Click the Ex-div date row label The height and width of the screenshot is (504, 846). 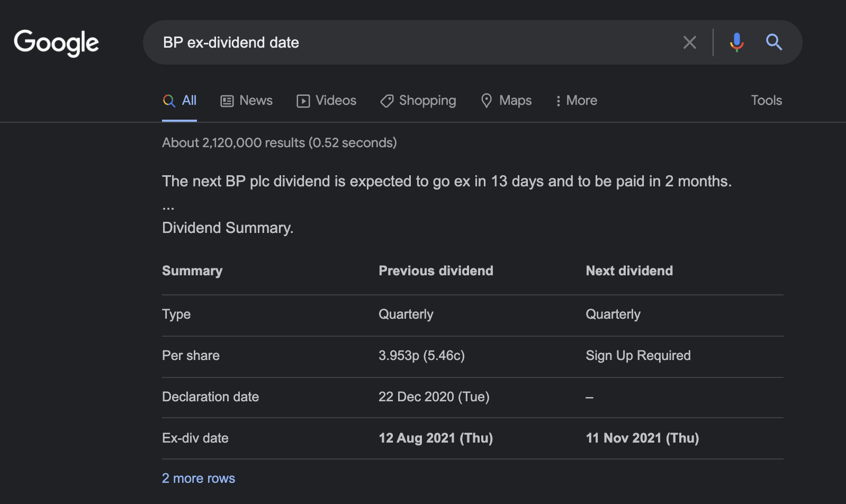(195, 438)
